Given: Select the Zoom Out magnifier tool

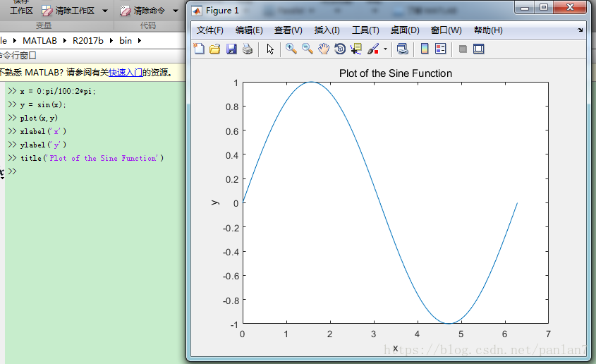Looking at the screenshot, I should pyautogui.click(x=308, y=49).
